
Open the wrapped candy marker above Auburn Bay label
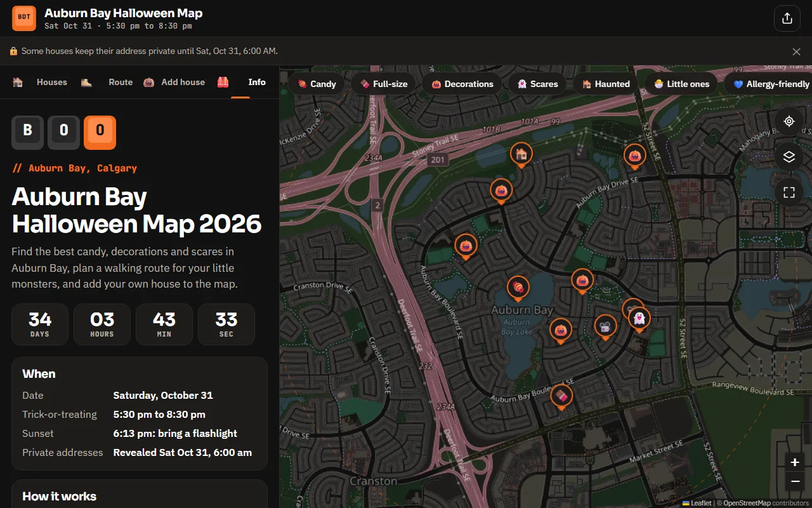pyautogui.click(x=518, y=289)
